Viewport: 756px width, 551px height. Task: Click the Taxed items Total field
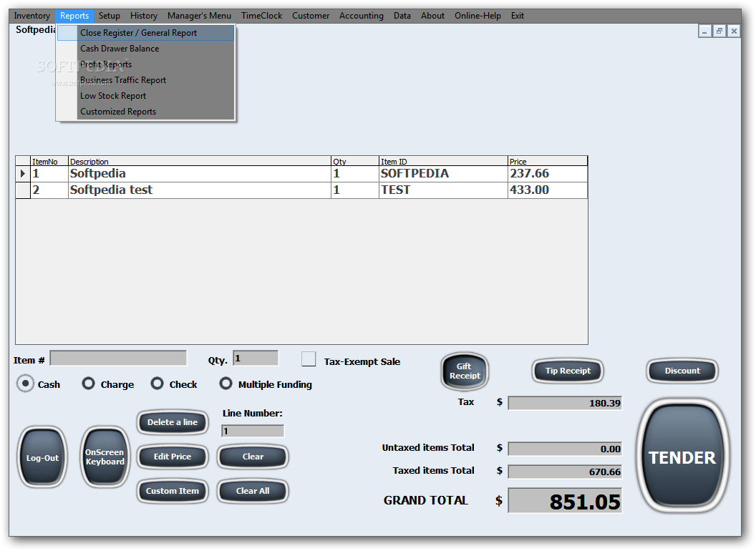[x=565, y=472]
